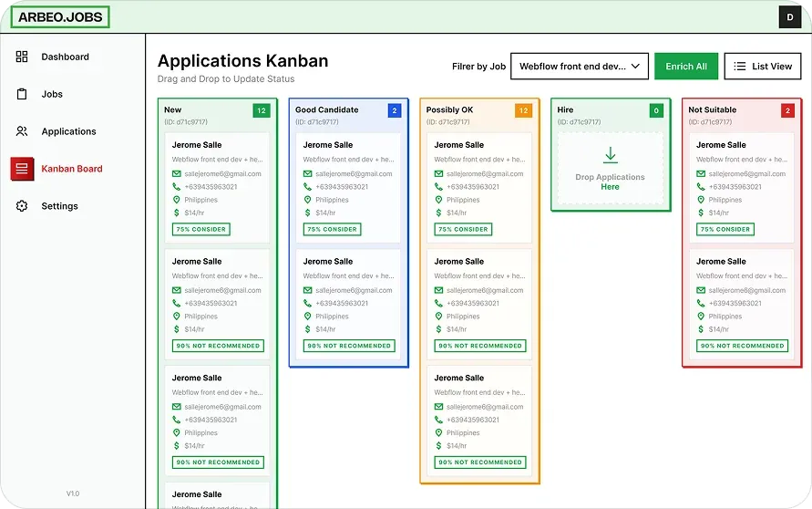Click 75% CONSIDER tag in Not Suitable column
Viewport: 812px width, 509px height.
click(725, 229)
